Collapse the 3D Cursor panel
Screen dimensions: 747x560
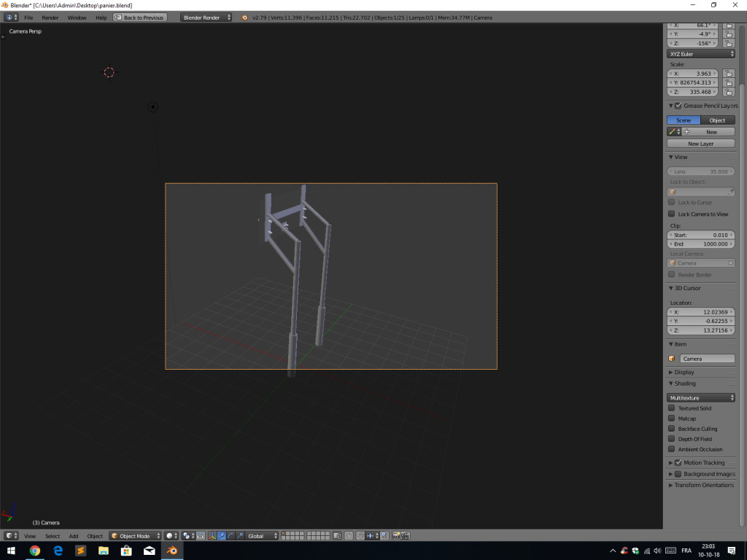click(x=671, y=288)
